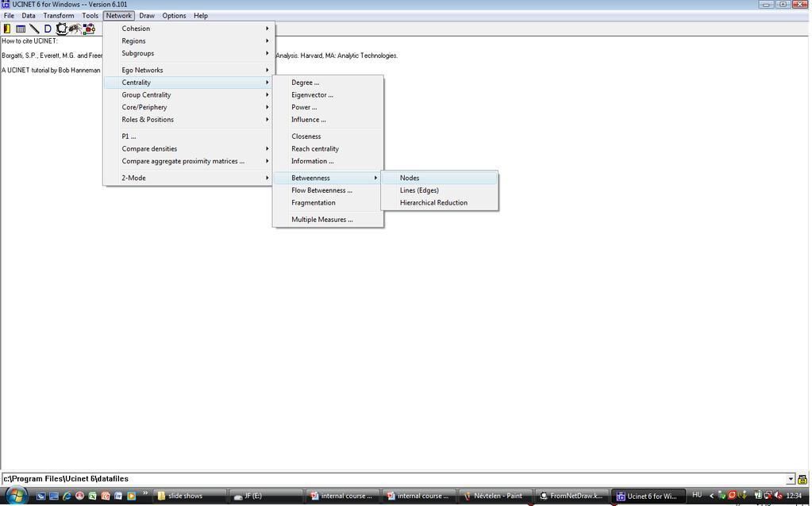This screenshot has width=812, height=506.
Task: Choose Hierarchical Reduction option
Action: [440, 203]
